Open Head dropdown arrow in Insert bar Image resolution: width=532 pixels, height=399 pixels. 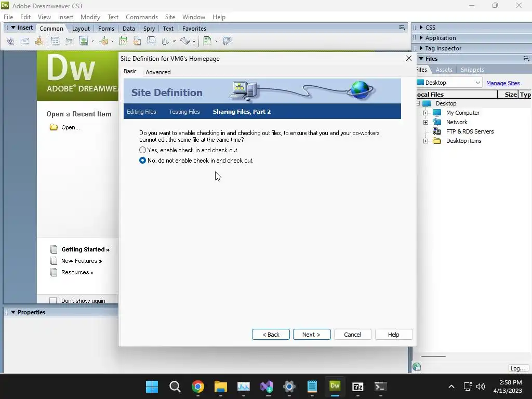click(x=174, y=42)
